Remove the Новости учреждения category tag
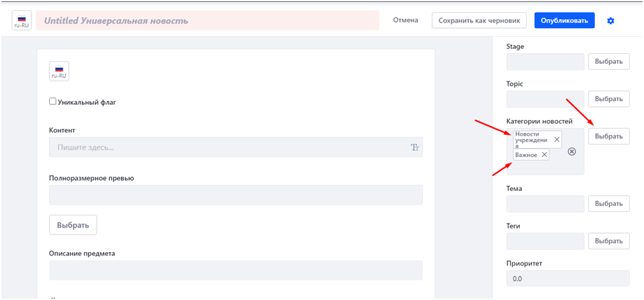The image size is (644, 300). [x=557, y=140]
